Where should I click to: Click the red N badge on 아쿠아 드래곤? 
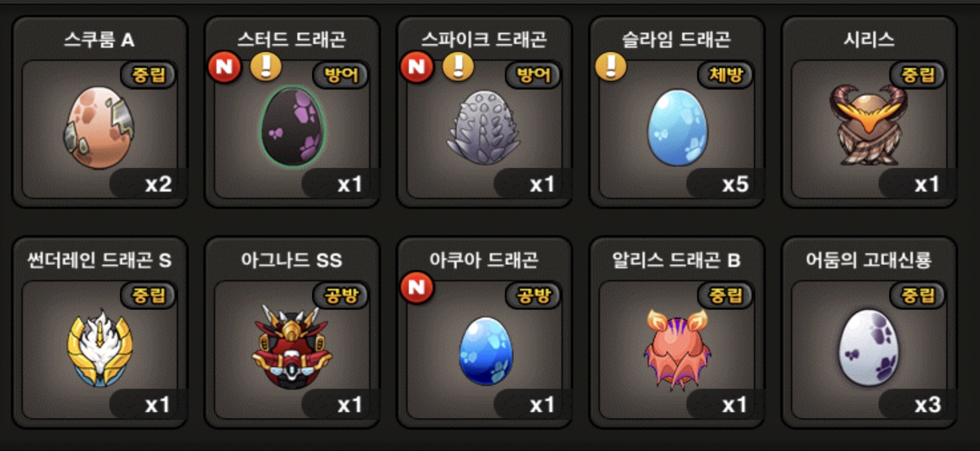[x=417, y=287]
